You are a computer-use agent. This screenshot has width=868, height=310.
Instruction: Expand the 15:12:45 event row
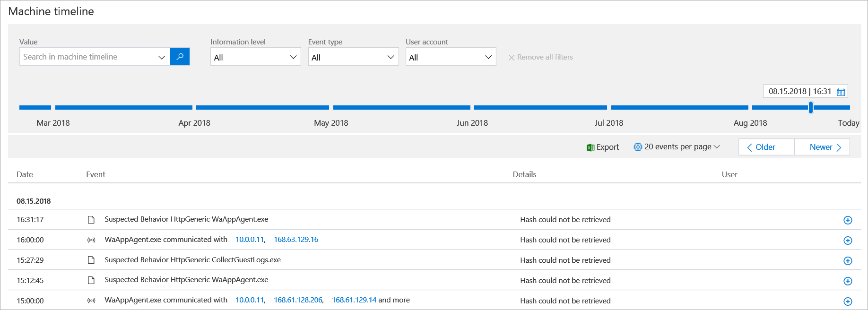[848, 281]
